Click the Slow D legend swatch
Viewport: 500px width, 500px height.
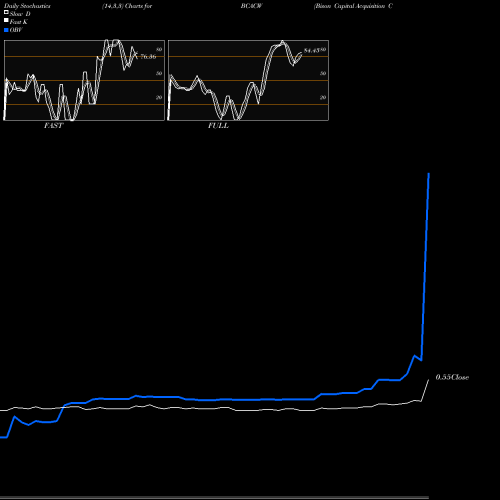6,13
